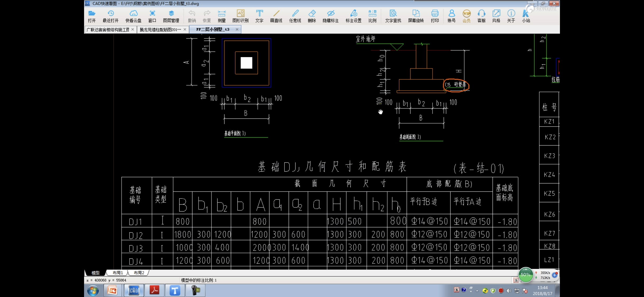This screenshot has height=297, width=644.
Task: Open the 小站 icon
Action: click(526, 16)
